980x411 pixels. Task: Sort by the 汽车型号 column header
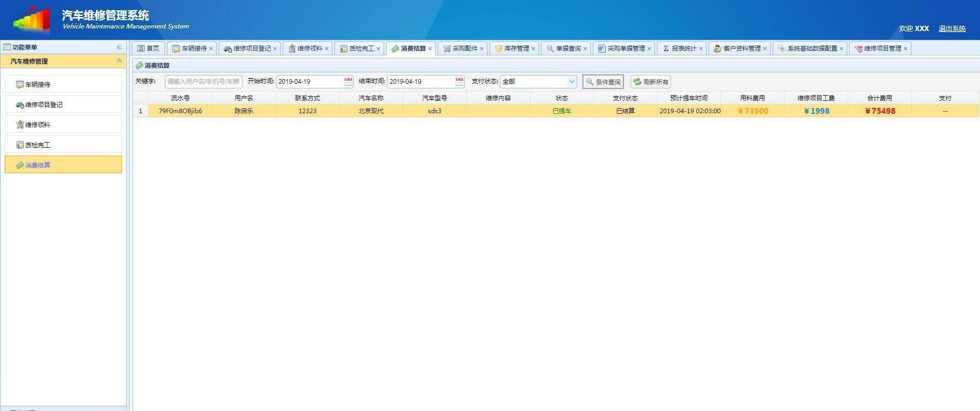click(435, 98)
